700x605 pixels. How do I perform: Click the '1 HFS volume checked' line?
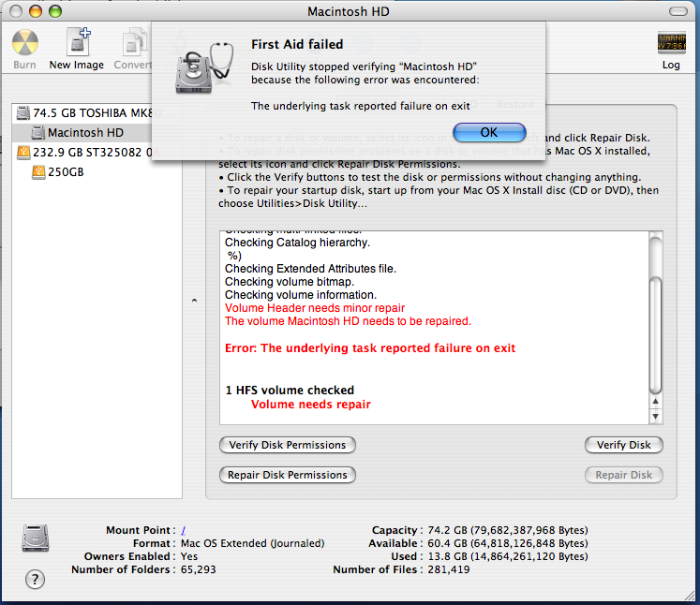point(290,390)
